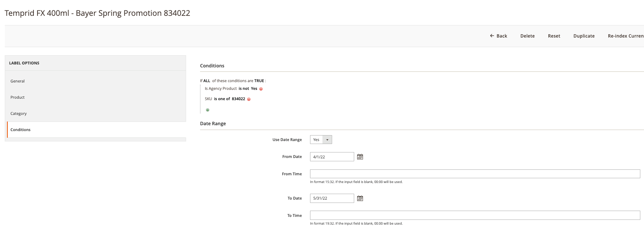Viewport: 644px width, 232px height.
Task: Remove the SKU condition
Action: (x=249, y=99)
